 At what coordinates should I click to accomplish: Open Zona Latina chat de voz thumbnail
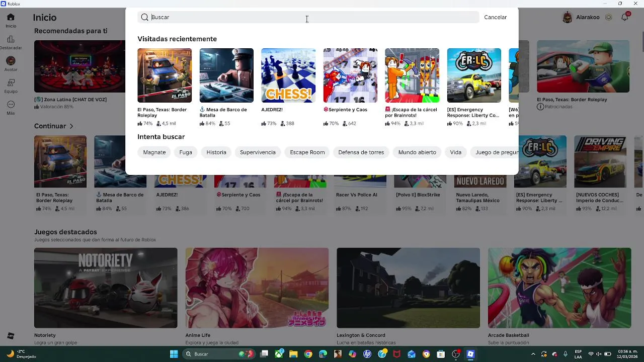79,66
